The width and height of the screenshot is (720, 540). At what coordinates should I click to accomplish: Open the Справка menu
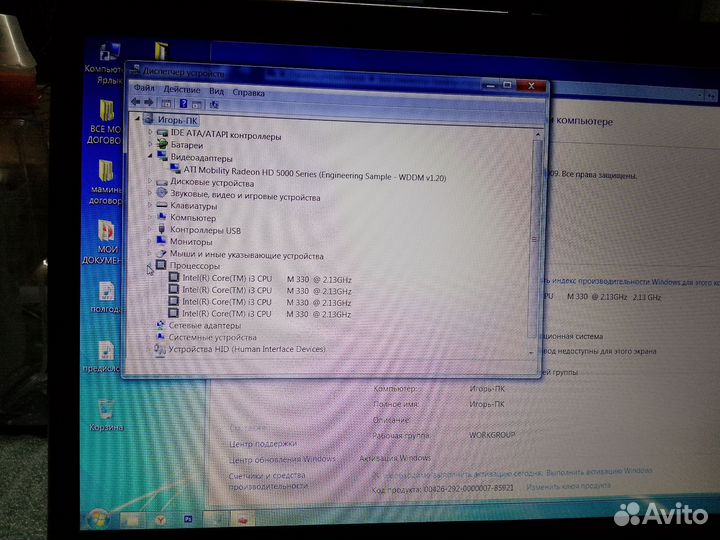coord(248,92)
